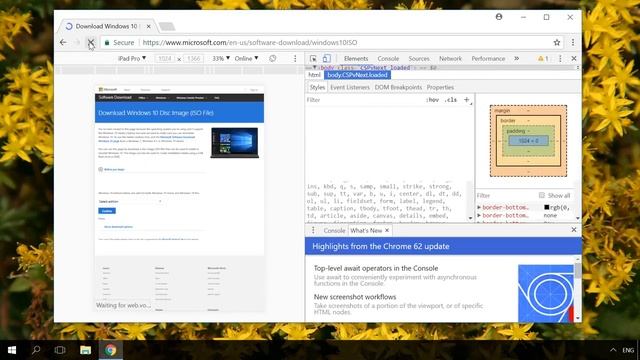The width and height of the screenshot is (640, 360).
Task: Click the Chrome taskbar icon
Action: pyautogui.click(x=111, y=350)
